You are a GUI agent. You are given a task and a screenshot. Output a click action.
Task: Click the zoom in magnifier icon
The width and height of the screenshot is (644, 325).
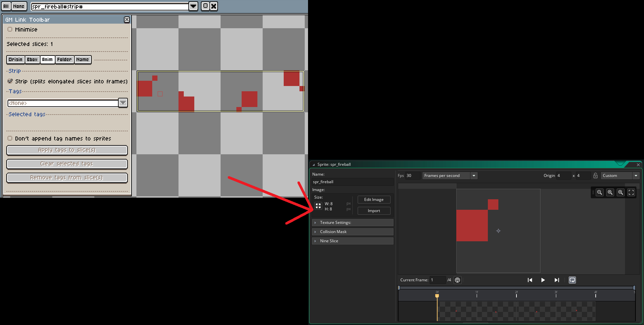coord(620,192)
